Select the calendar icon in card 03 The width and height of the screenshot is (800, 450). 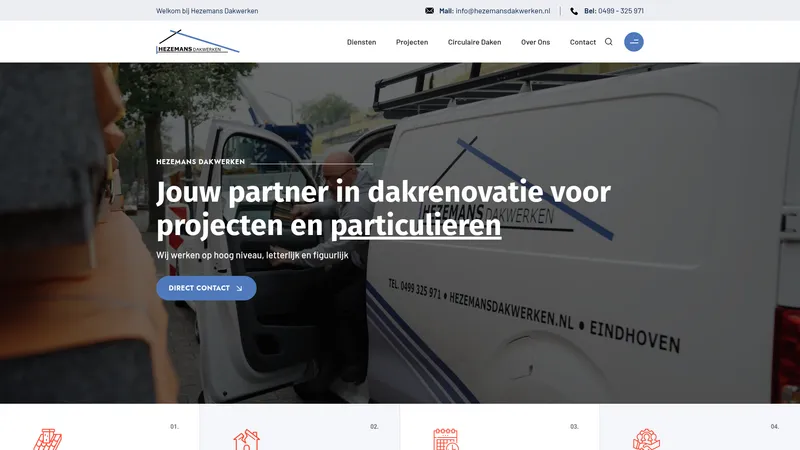click(x=446, y=439)
